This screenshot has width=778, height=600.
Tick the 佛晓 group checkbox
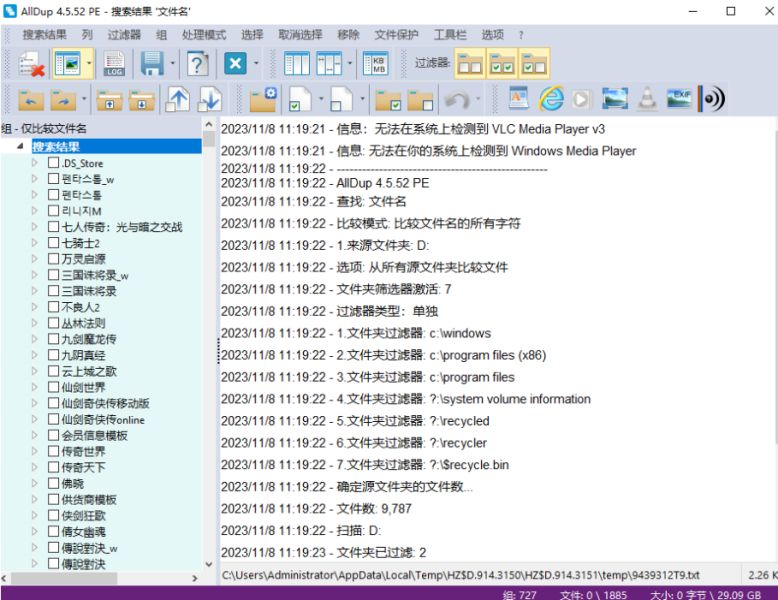point(54,483)
